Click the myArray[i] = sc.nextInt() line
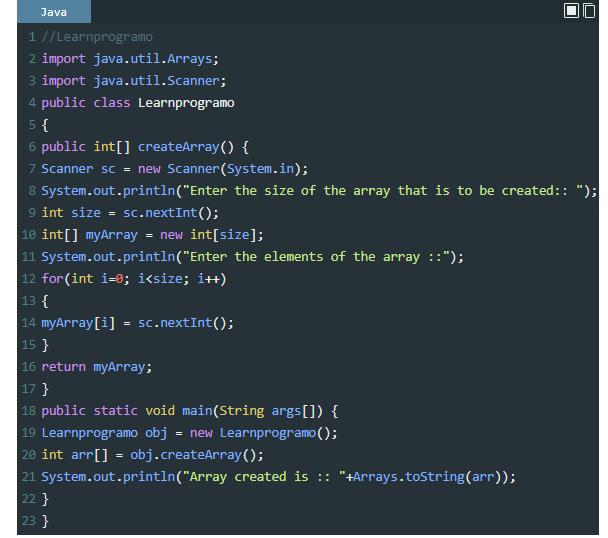This screenshot has width=608, height=538. click(138, 323)
